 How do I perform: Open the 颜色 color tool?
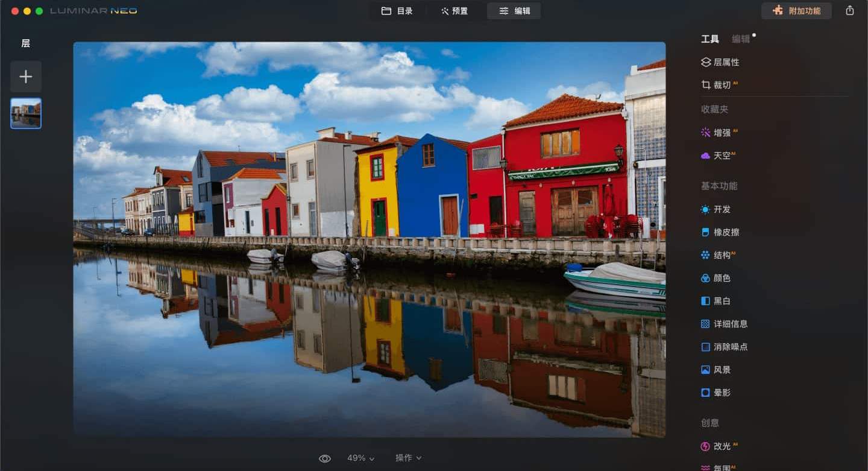(x=721, y=278)
